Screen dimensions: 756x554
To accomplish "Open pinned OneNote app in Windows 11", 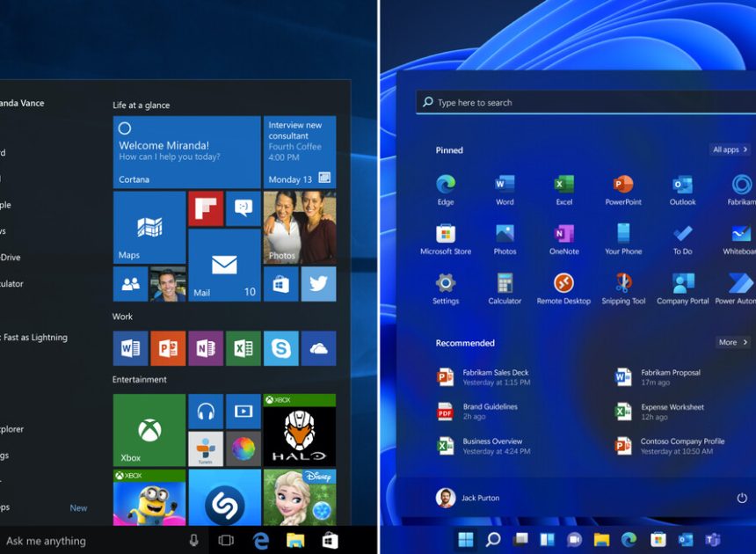I will pos(564,239).
